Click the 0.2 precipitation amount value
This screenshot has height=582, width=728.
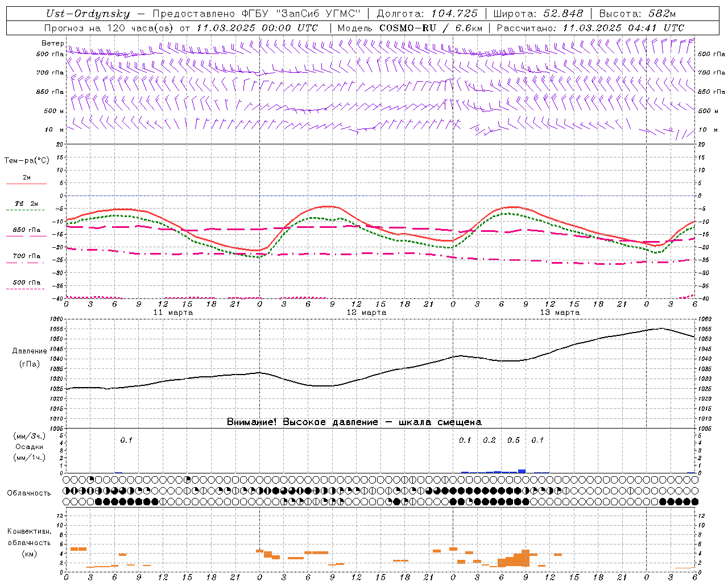pyautogui.click(x=489, y=440)
